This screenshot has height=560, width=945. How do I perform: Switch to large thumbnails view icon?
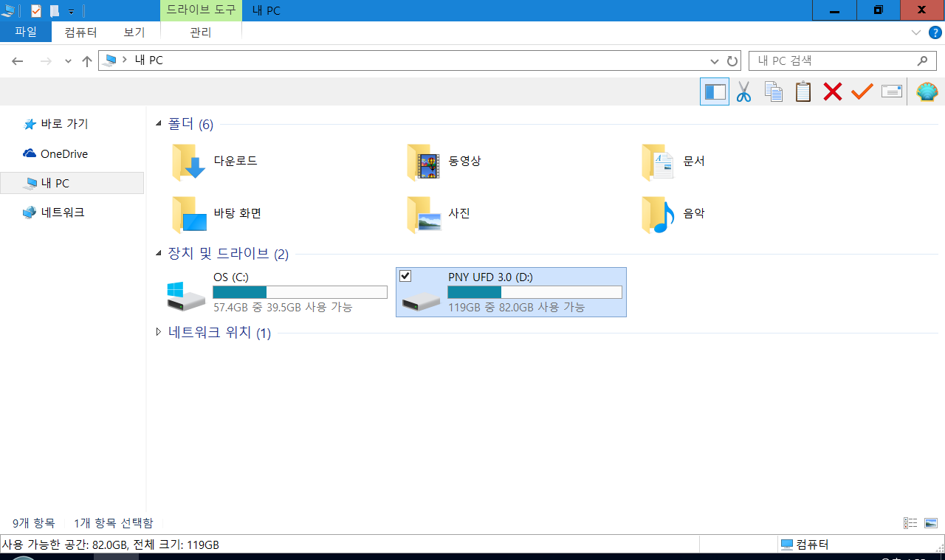[930, 523]
